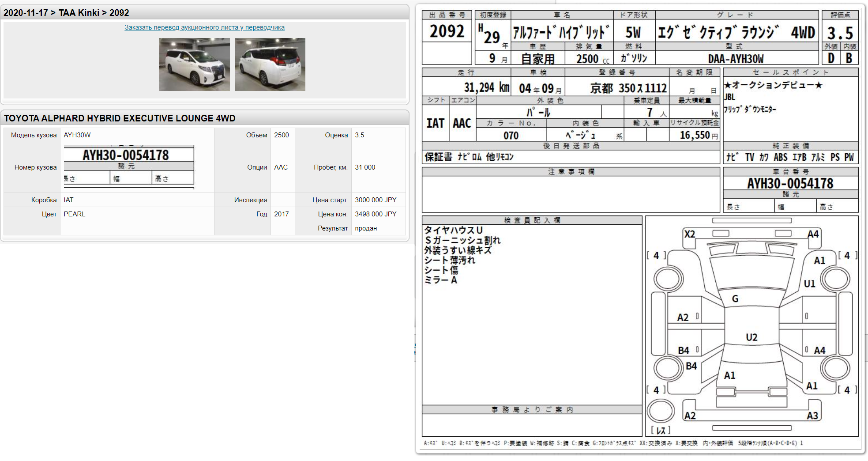The width and height of the screenshot is (868, 461).
Task: Open the rear view car thumbnail
Action: pyautogui.click(x=270, y=64)
